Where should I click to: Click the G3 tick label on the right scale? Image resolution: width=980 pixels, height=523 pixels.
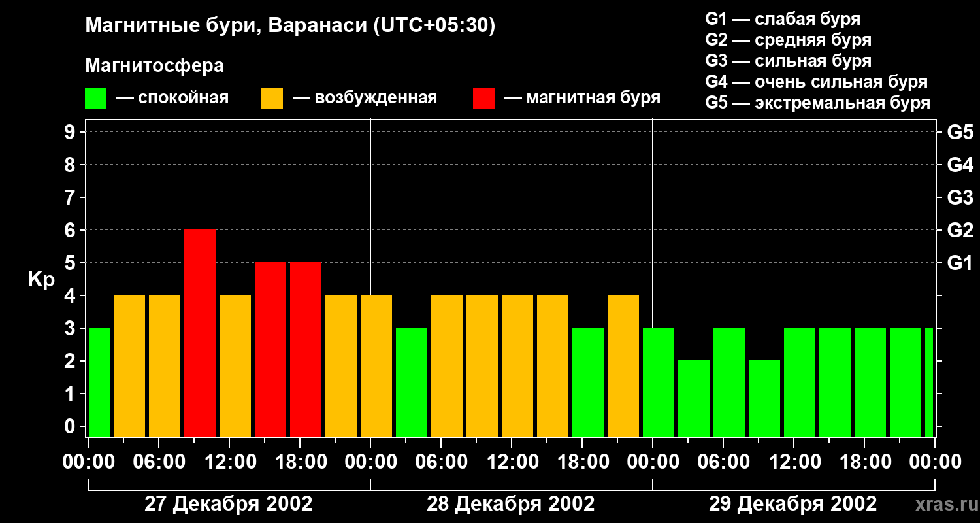(x=960, y=197)
